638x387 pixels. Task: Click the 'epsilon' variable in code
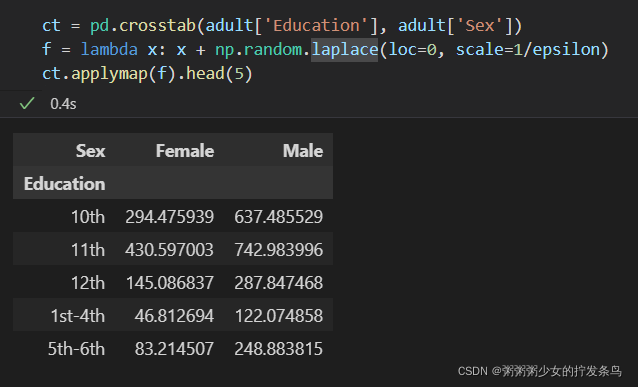[x=566, y=50]
